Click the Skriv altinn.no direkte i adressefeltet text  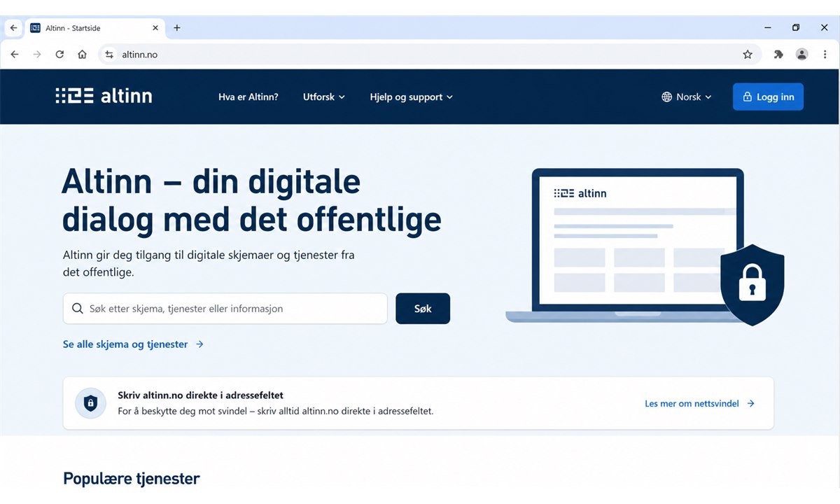(200, 395)
